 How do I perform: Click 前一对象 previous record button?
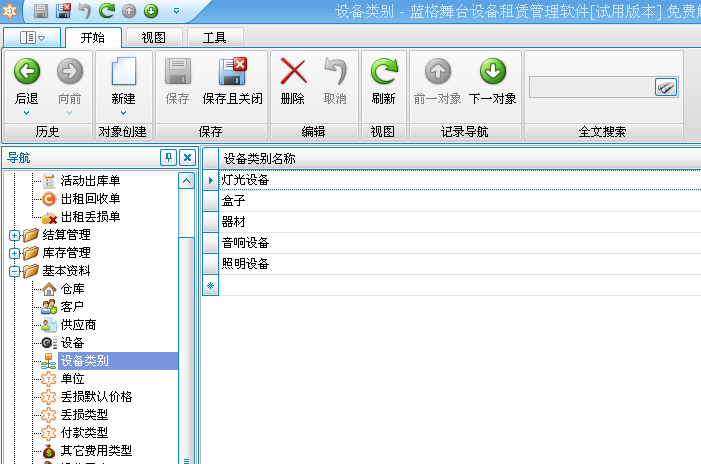coord(437,81)
